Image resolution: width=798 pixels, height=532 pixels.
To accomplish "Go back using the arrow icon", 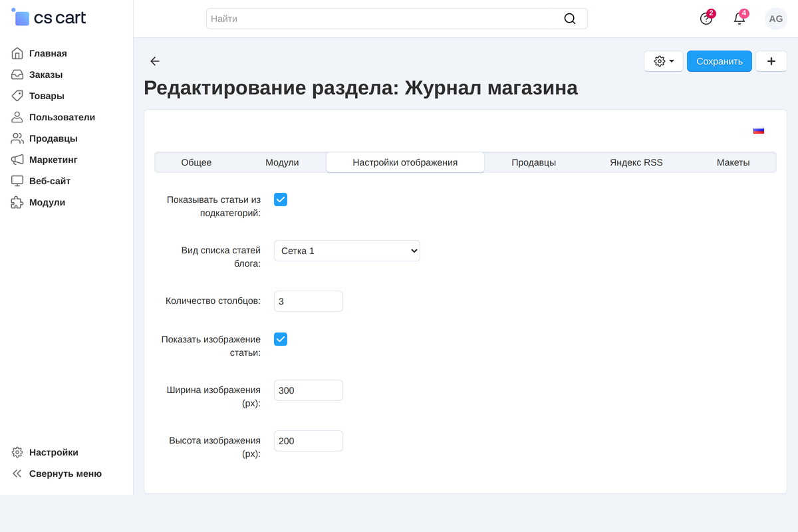I will click(x=155, y=61).
